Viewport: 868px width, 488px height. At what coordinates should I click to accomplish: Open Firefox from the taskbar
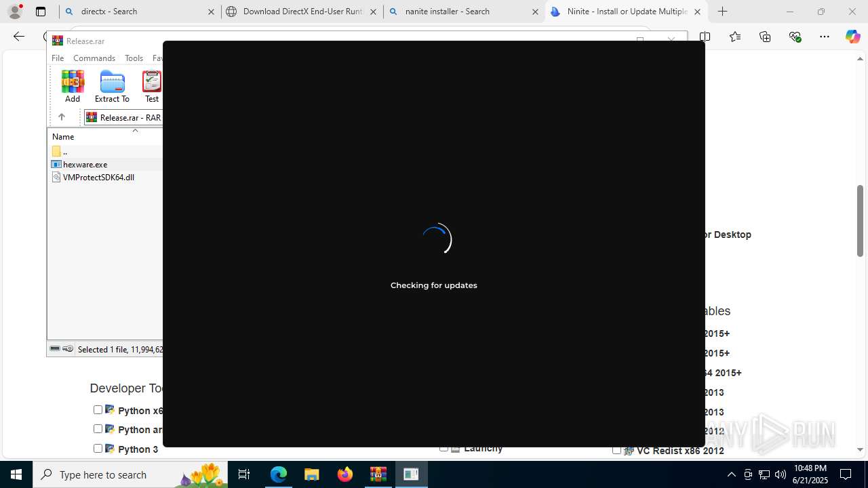[x=345, y=474]
